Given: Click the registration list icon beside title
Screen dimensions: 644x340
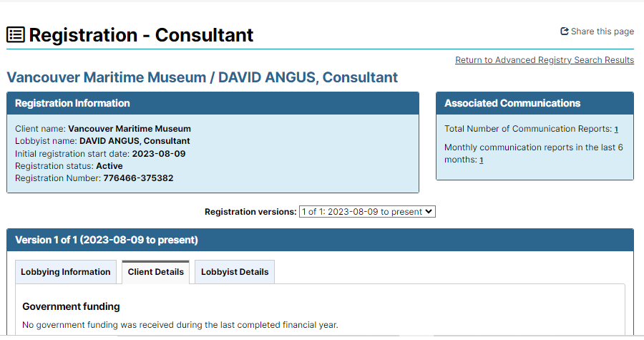Looking at the screenshot, I should (16, 35).
